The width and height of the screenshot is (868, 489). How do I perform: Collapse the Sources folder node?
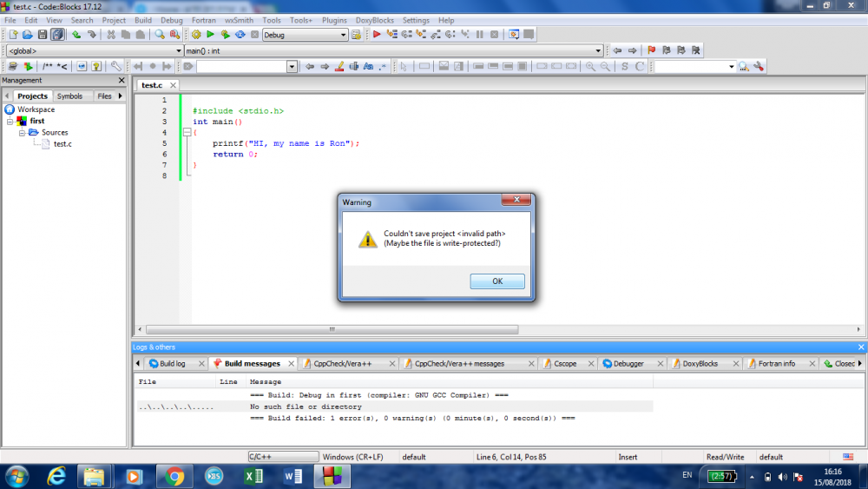pos(22,133)
